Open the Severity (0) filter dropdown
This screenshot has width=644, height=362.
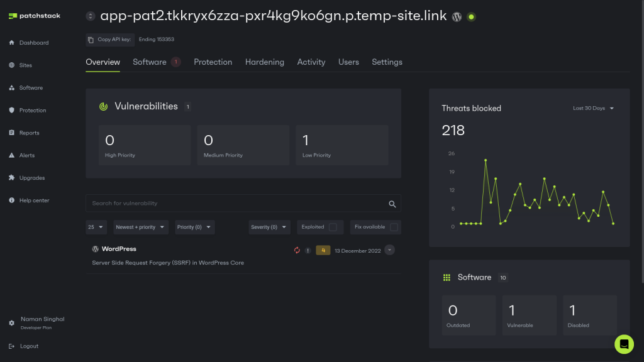click(x=269, y=227)
